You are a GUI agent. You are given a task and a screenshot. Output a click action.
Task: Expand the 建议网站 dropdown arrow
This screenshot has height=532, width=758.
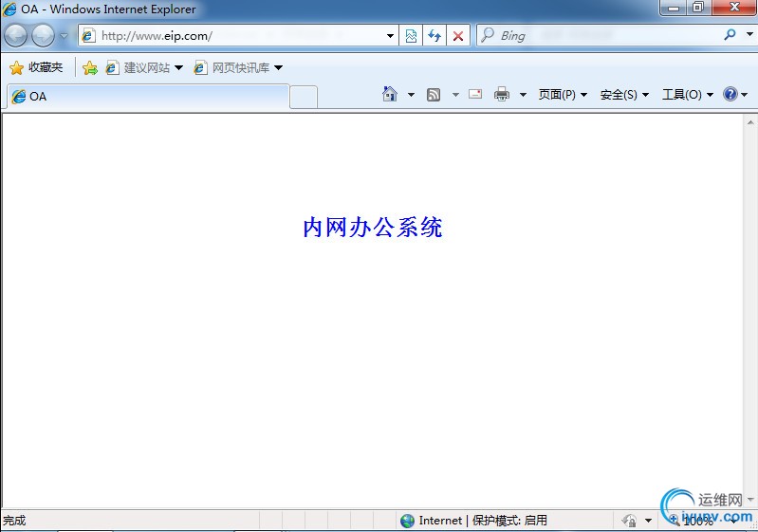pyautogui.click(x=179, y=67)
